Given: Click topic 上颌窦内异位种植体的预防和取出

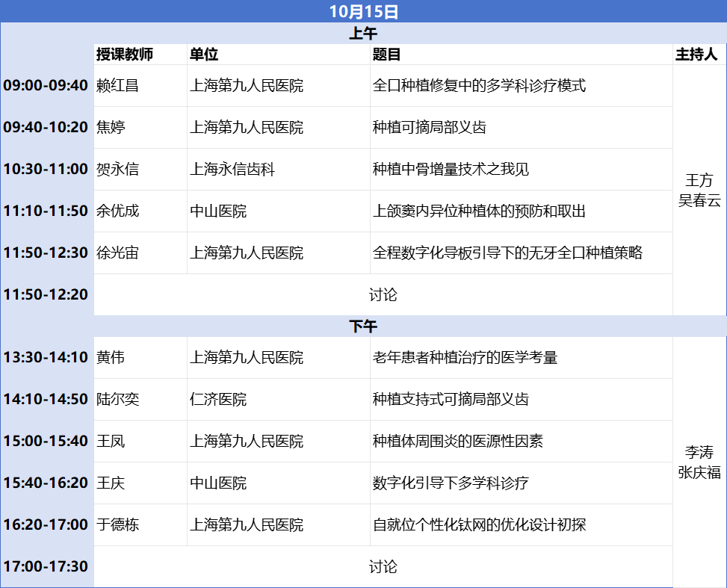Looking at the screenshot, I should (x=479, y=211).
